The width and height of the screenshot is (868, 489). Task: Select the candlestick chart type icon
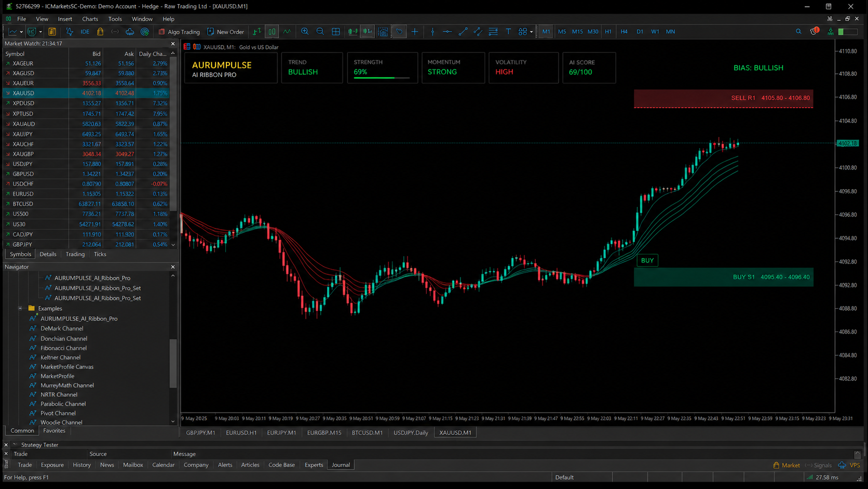coord(272,32)
